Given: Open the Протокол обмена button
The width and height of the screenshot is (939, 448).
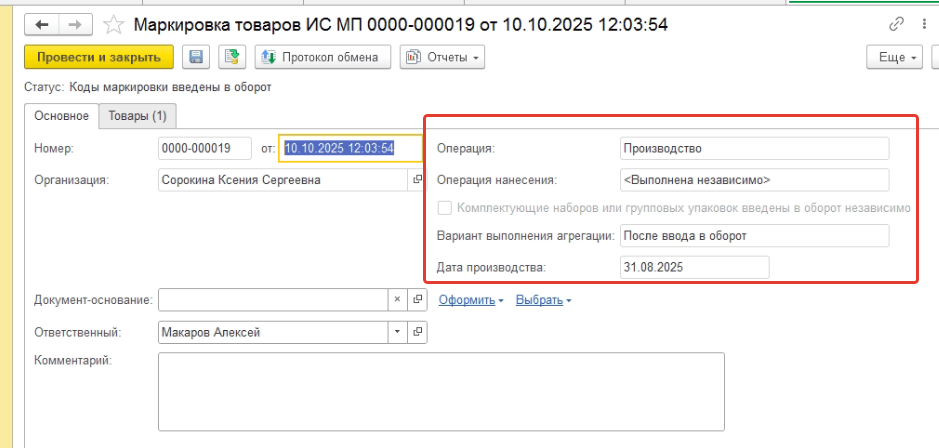Looking at the screenshot, I should 321,58.
